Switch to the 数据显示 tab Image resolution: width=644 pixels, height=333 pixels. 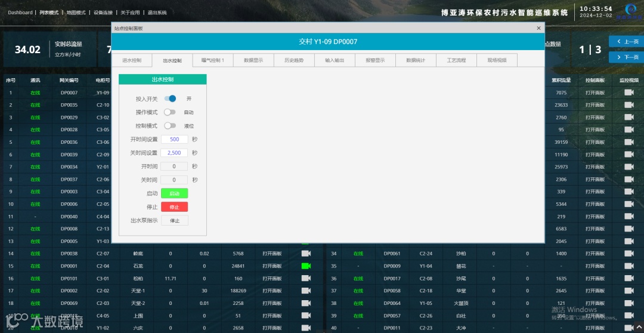[x=253, y=60]
